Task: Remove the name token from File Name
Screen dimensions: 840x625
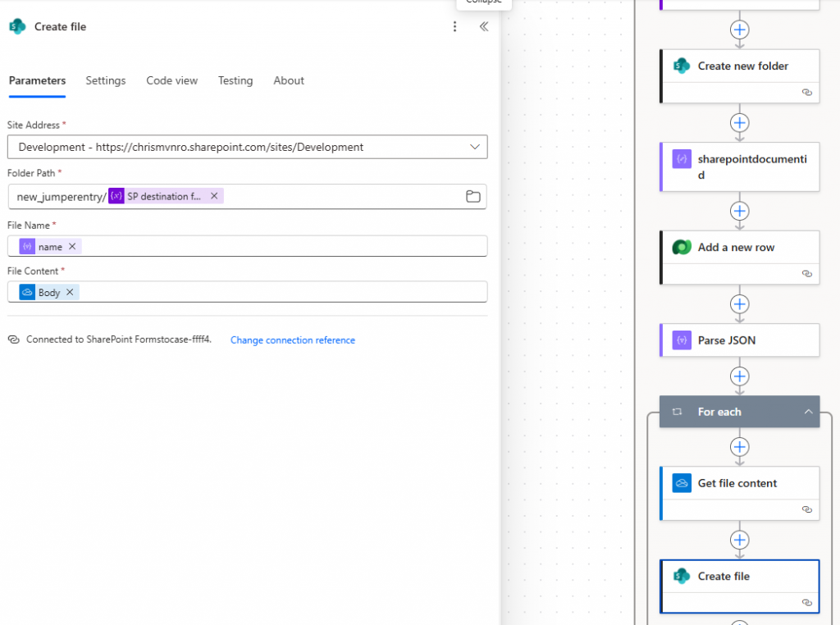Action: pyautogui.click(x=72, y=246)
